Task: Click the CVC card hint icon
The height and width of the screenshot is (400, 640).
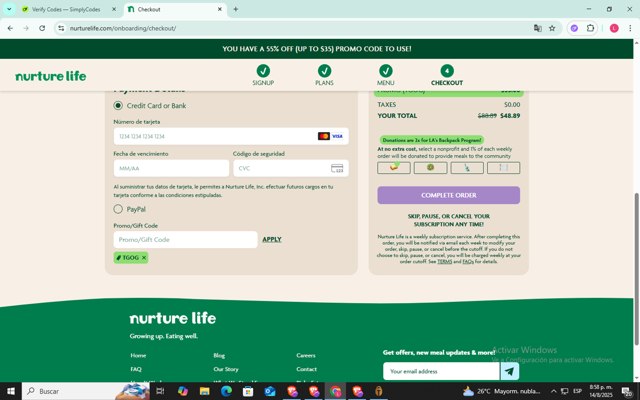Action: point(337,168)
